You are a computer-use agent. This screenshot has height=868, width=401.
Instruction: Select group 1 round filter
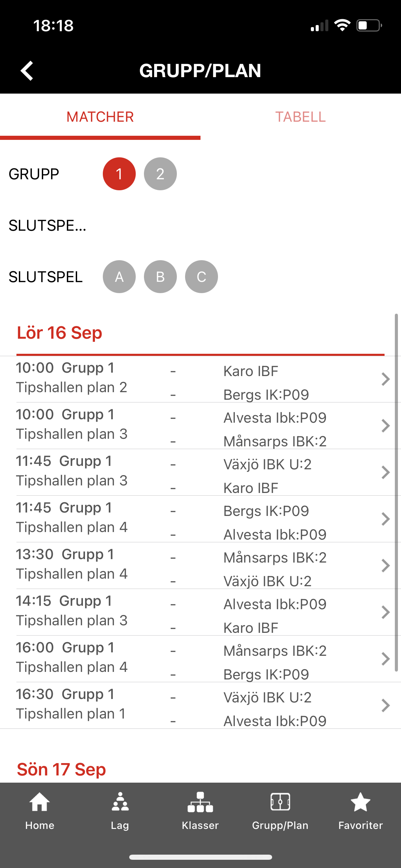pyautogui.click(x=119, y=174)
